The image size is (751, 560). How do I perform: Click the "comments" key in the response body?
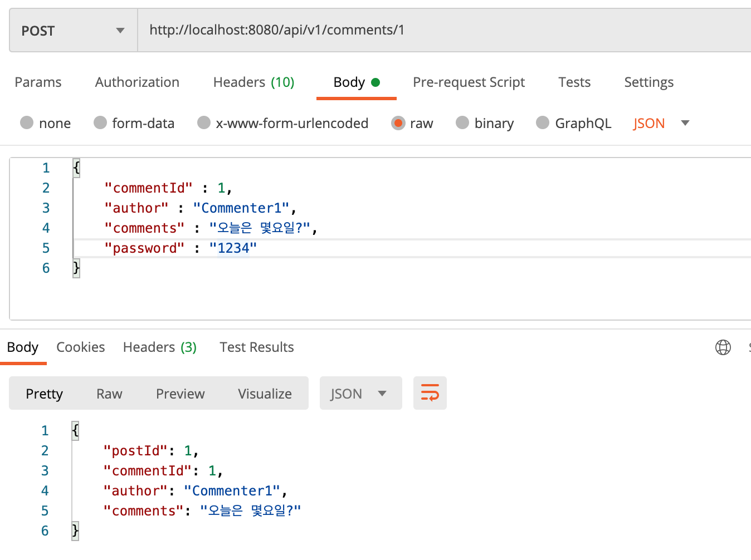click(144, 511)
